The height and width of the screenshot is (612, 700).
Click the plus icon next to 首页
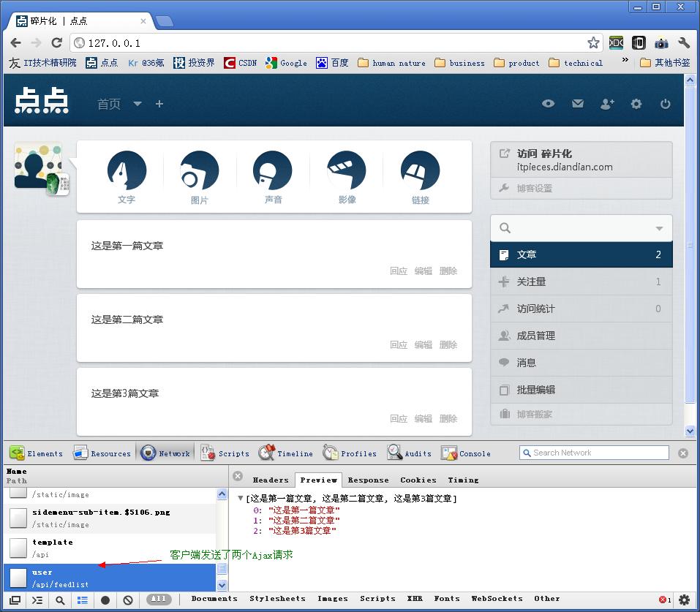tap(159, 104)
